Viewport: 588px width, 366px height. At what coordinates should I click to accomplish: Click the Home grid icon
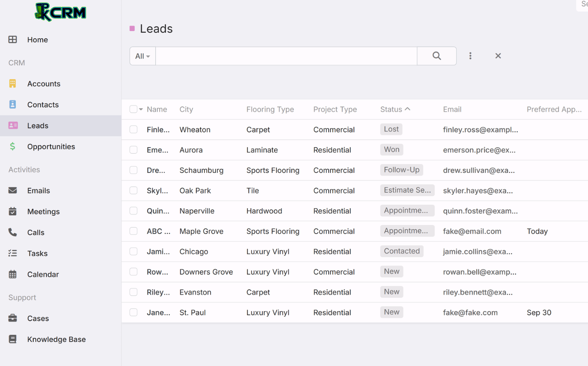point(13,40)
